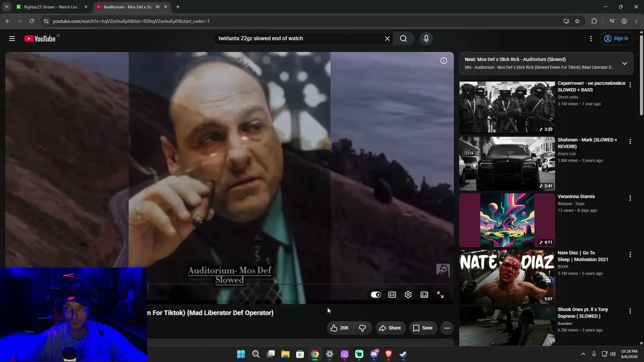Open options for Veraninna Starnis video
This screenshot has width=644, height=362.
click(x=630, y=198)
